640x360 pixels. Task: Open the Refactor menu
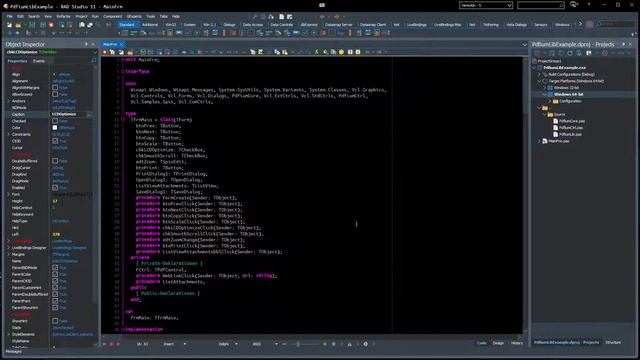click(x=63, y=16)
